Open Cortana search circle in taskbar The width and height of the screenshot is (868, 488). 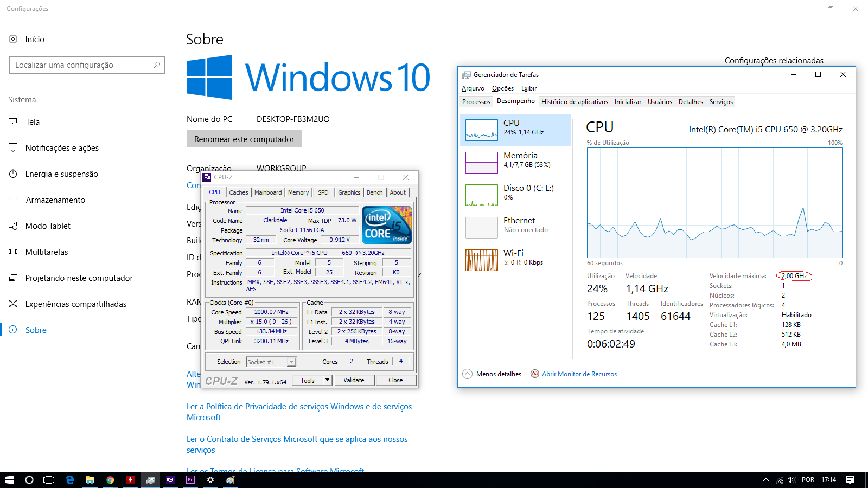29,480
